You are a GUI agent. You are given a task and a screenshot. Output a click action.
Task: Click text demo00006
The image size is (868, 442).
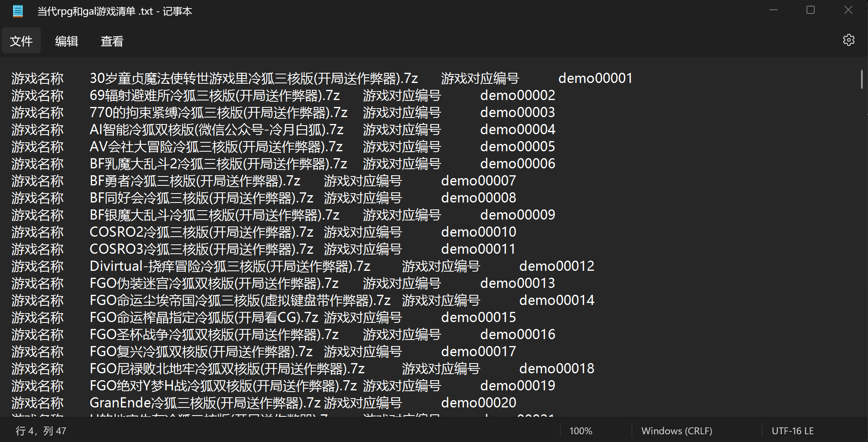point(518,163)
